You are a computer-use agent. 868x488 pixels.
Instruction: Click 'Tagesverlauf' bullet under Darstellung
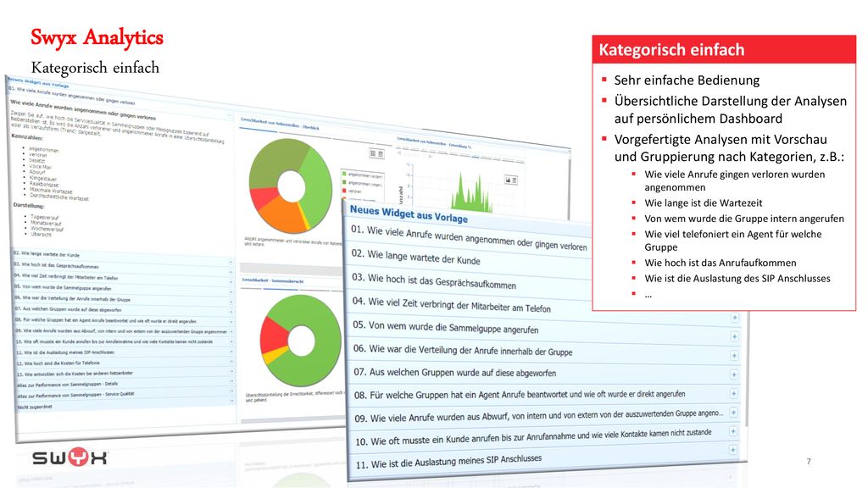pos(45,218)
